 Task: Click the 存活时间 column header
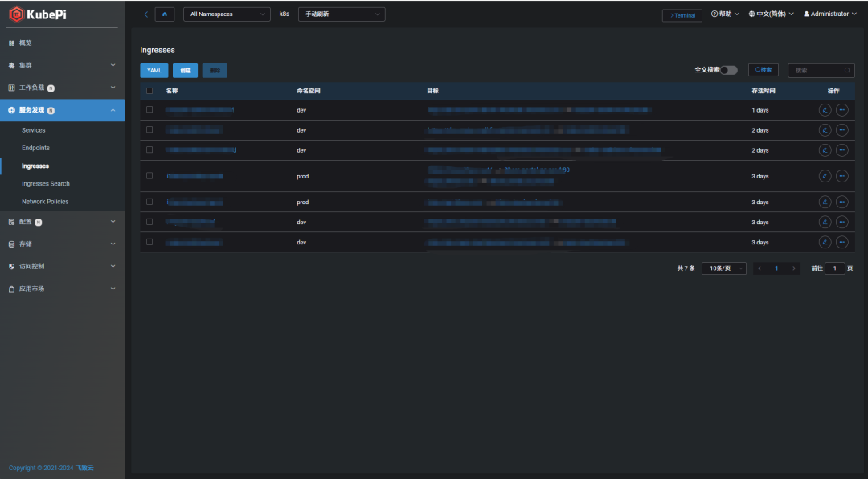point(763,91)
